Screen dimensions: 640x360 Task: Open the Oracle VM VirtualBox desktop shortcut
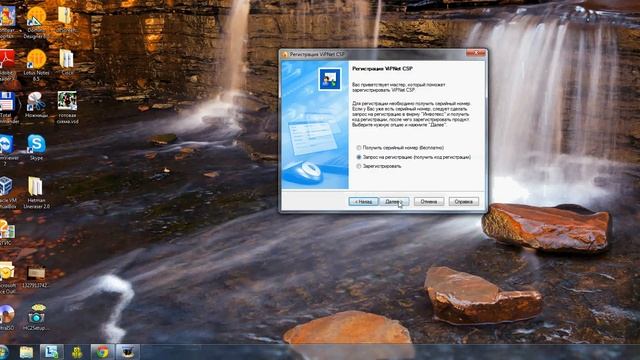pyautogui.click(x=7, y=193)
